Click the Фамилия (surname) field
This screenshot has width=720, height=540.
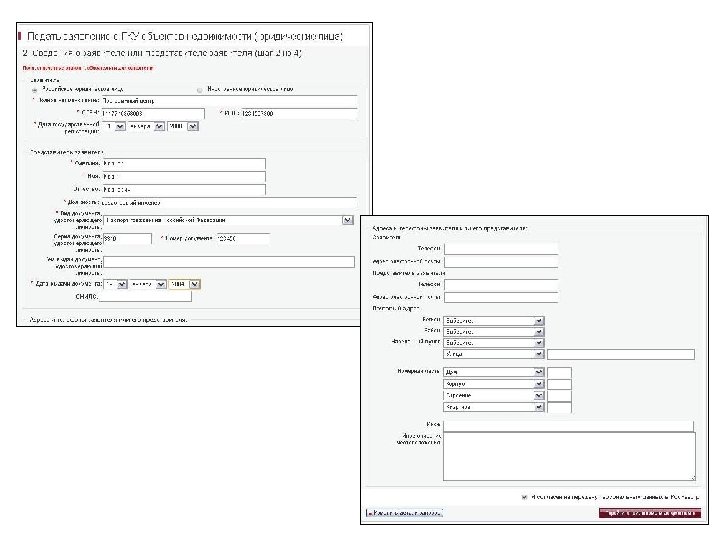(184, 163)
